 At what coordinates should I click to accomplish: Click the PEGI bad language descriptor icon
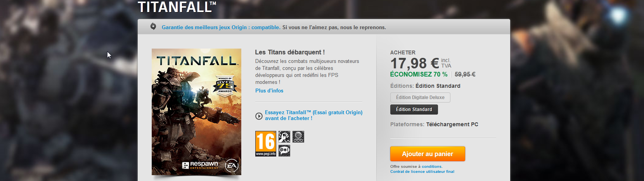coord(284,151)
